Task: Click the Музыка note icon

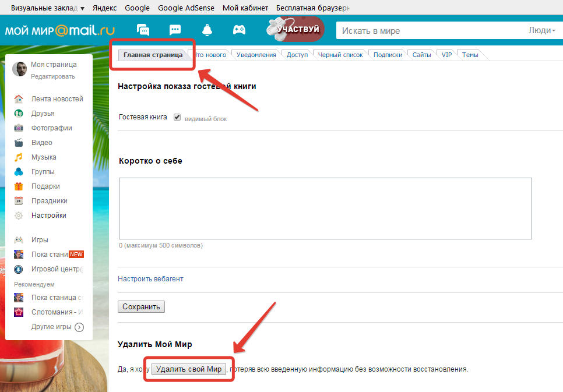Action: click(x=19, y=157)
